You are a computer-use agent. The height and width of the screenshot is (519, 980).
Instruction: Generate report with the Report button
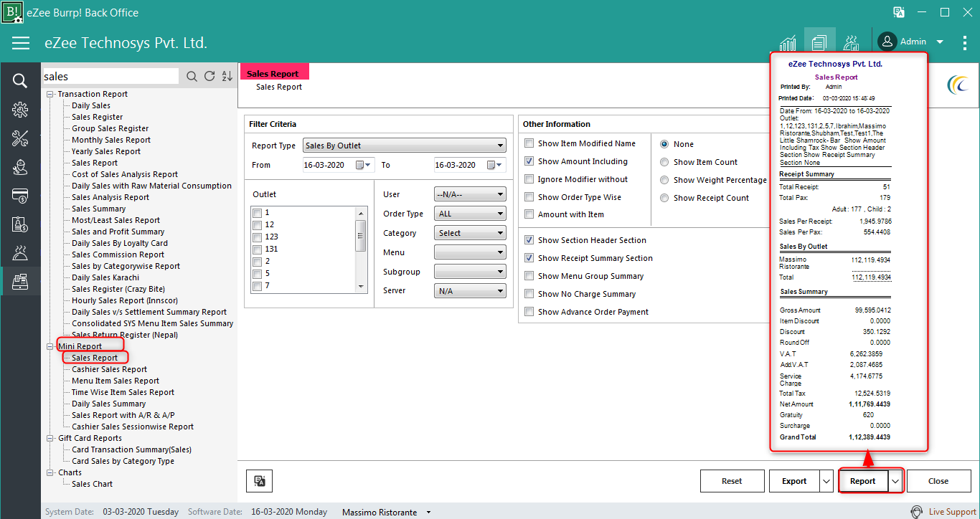coord(863,481)
